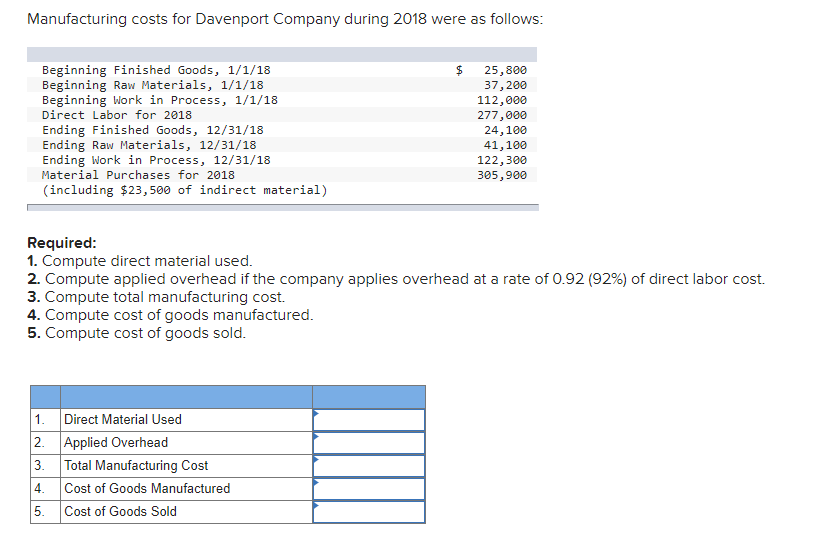Click 'Ending Raw Materials, 12/31/18' row text

tap(149, 145)
